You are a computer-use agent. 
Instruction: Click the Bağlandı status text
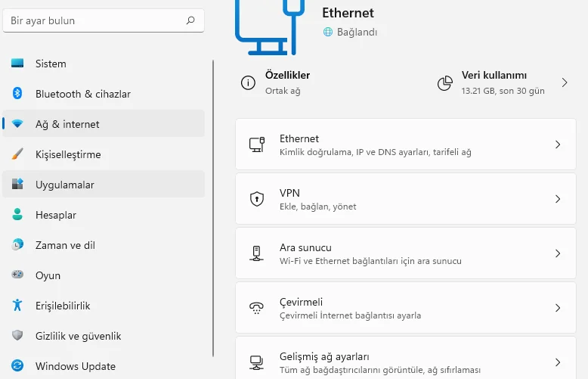357,33
